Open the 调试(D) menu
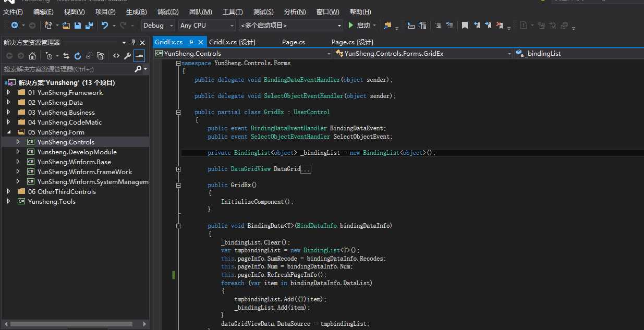This screenshot has width=644, height=330. (x=168, y=11)
